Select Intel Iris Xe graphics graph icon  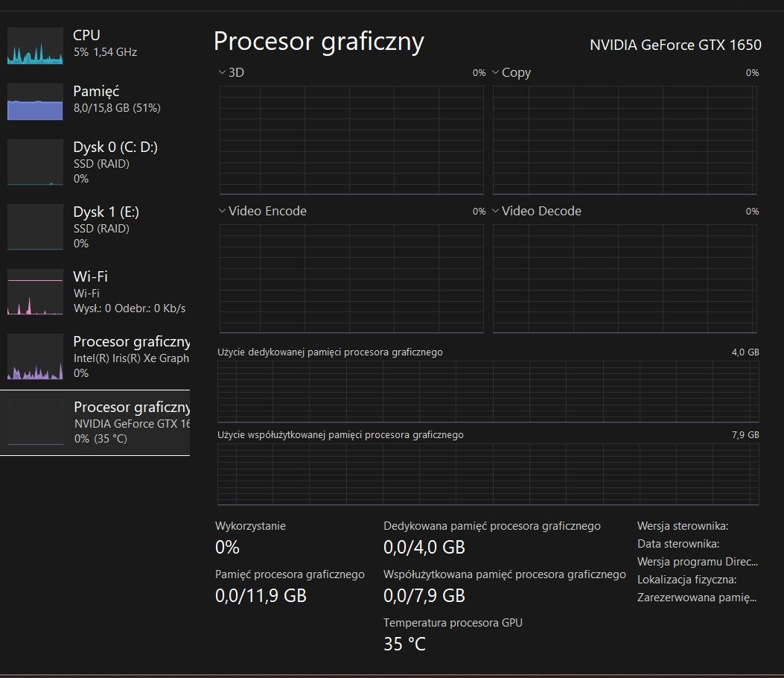35,357
